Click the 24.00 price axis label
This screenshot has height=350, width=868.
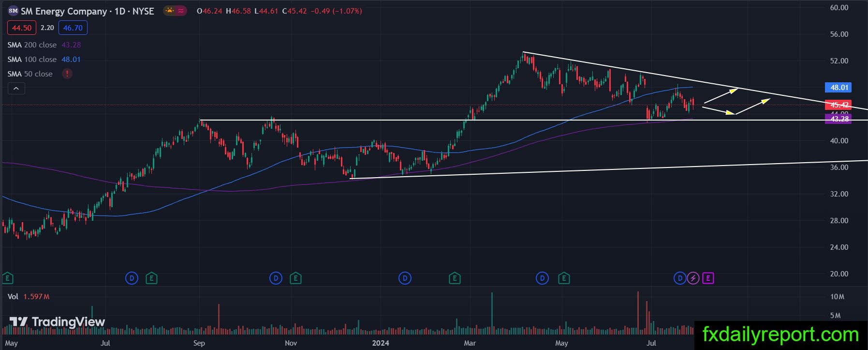[x=839, y=247]
